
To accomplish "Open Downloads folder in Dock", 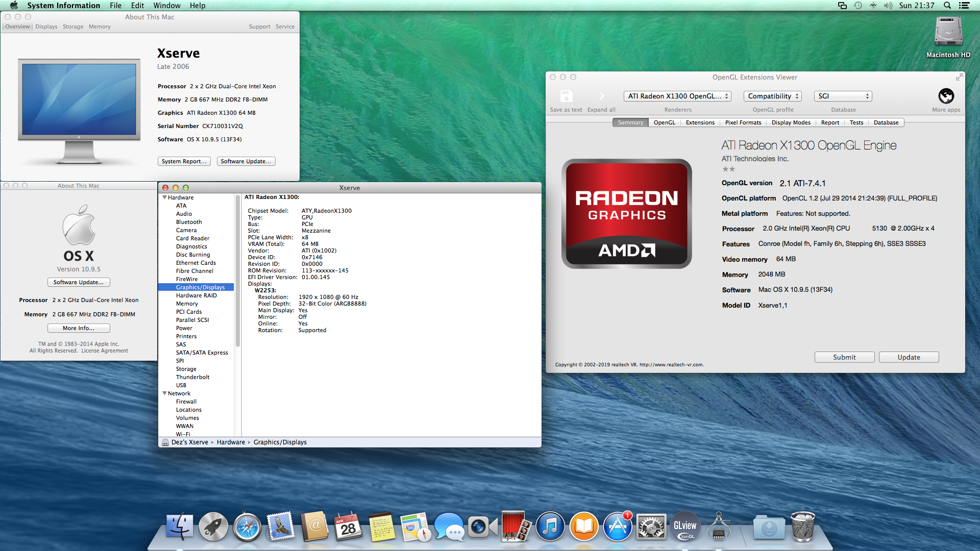I will [x=769, y=527].
